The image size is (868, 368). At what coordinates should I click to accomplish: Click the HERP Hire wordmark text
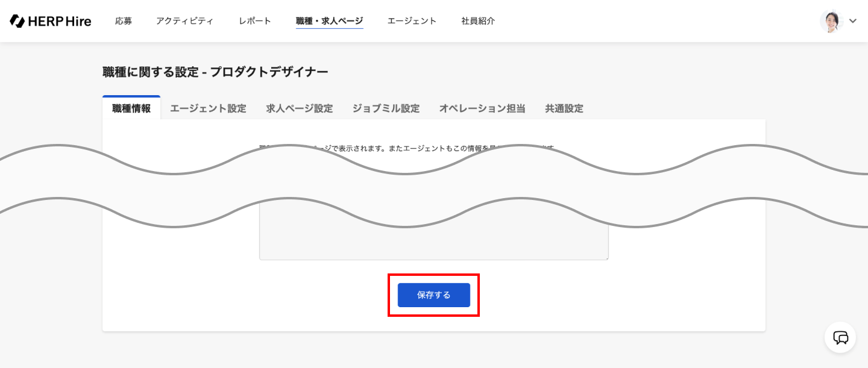coord(60,21)
